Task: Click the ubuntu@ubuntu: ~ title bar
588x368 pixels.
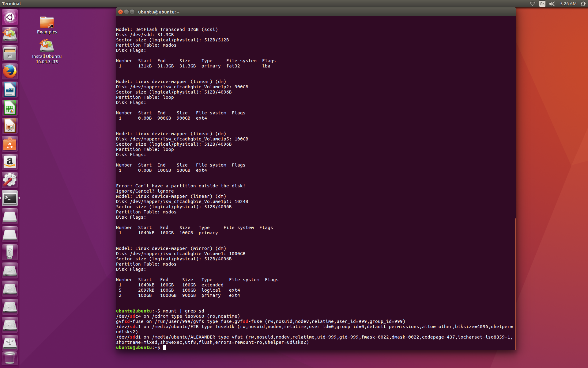Action: click(x=315, y=12)
